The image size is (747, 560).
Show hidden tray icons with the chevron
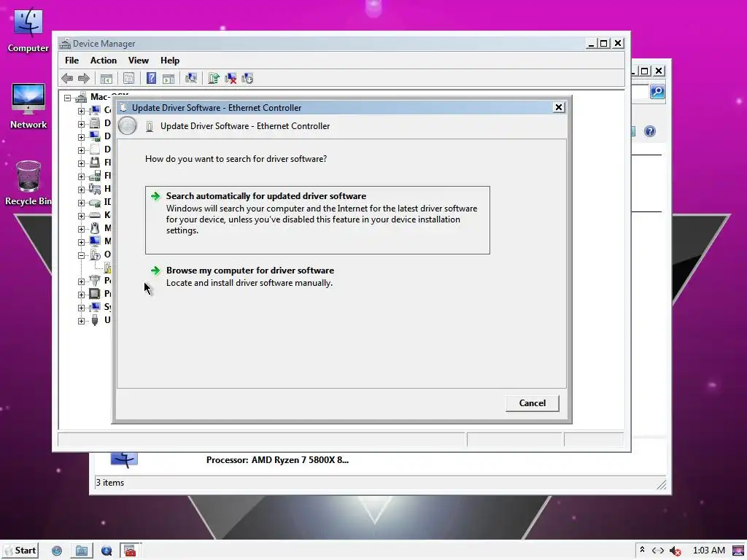[x=642, y=550]
